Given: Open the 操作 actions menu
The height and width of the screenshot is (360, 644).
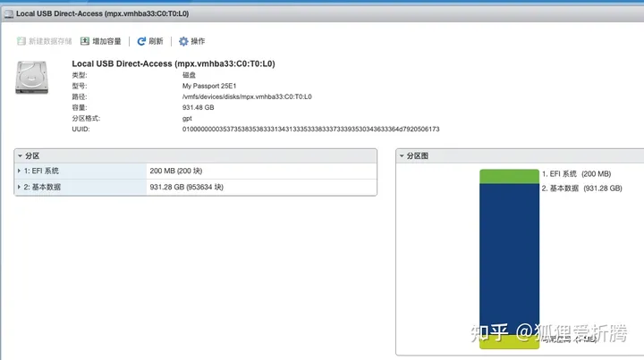Looking at the screenshot, I should pyautogui.click(x=198, y=41).
